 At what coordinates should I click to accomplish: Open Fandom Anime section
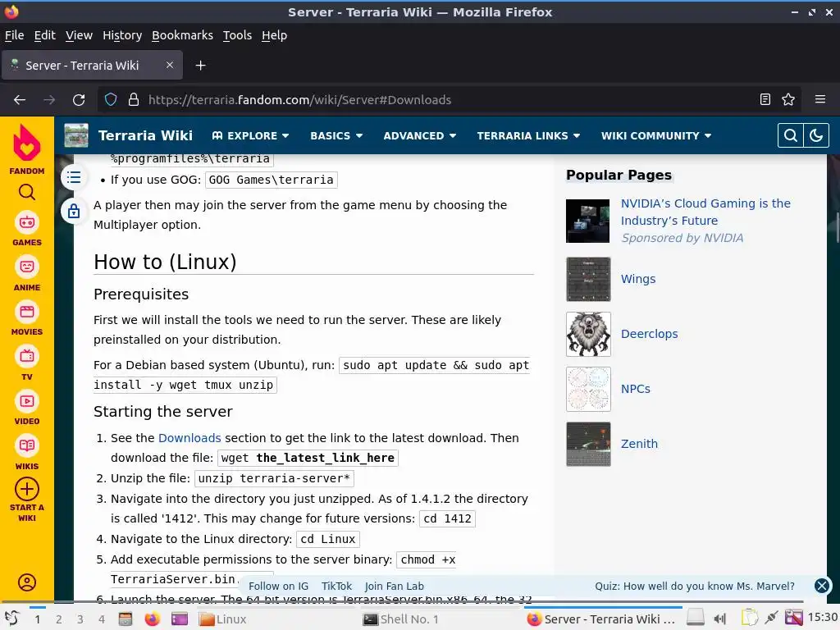27,274
